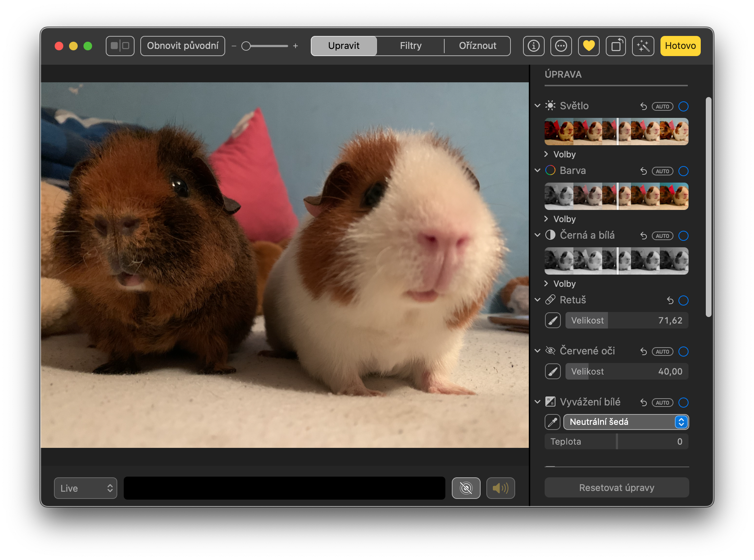Revert the Retuš adjustment with its undo arrow
The height and width of the screenshot is (560, 754).
click(670, 300)
